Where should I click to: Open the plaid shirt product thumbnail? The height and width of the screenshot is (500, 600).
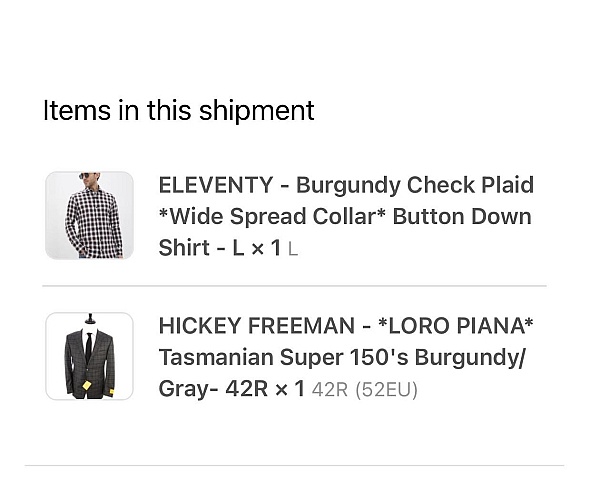tap(90, 215)
